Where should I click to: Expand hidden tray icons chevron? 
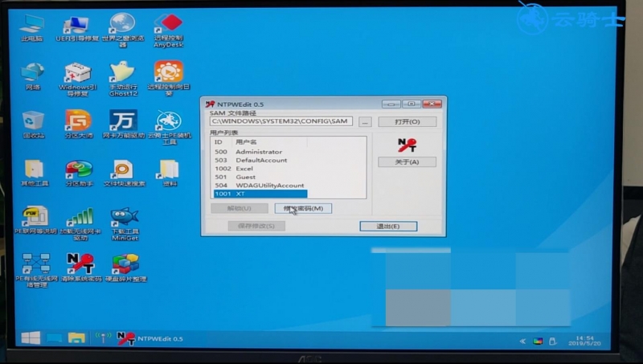click(522, 341)
